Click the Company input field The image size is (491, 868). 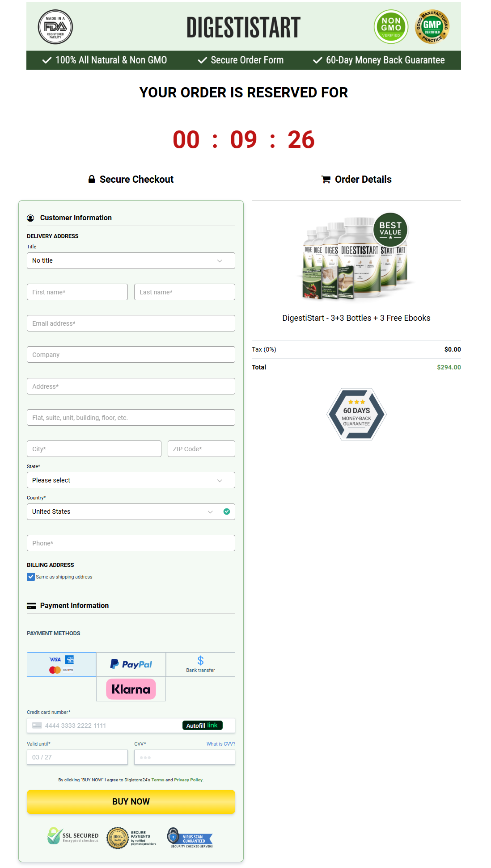[131, 355]
